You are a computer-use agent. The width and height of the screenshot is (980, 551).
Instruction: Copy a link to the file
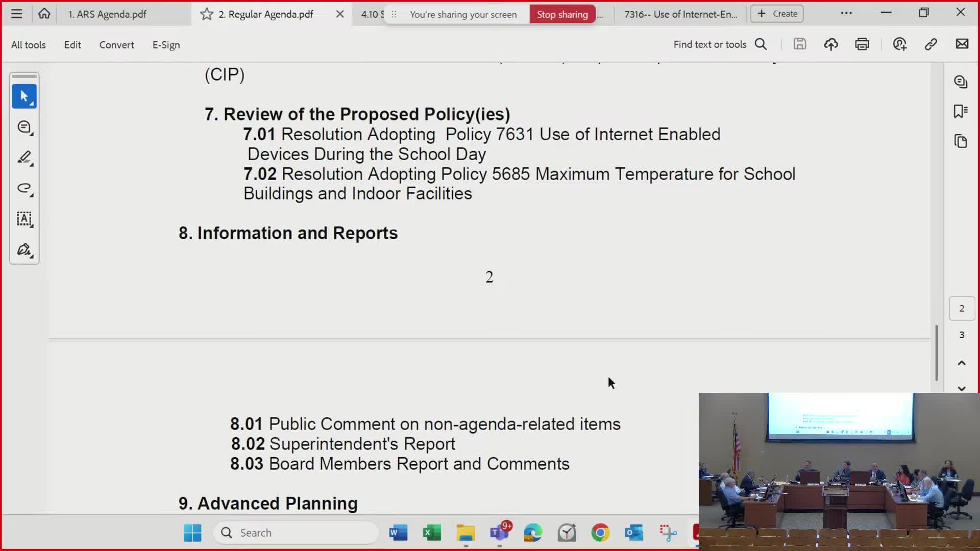pyautogui.click(x=930, y=44)
